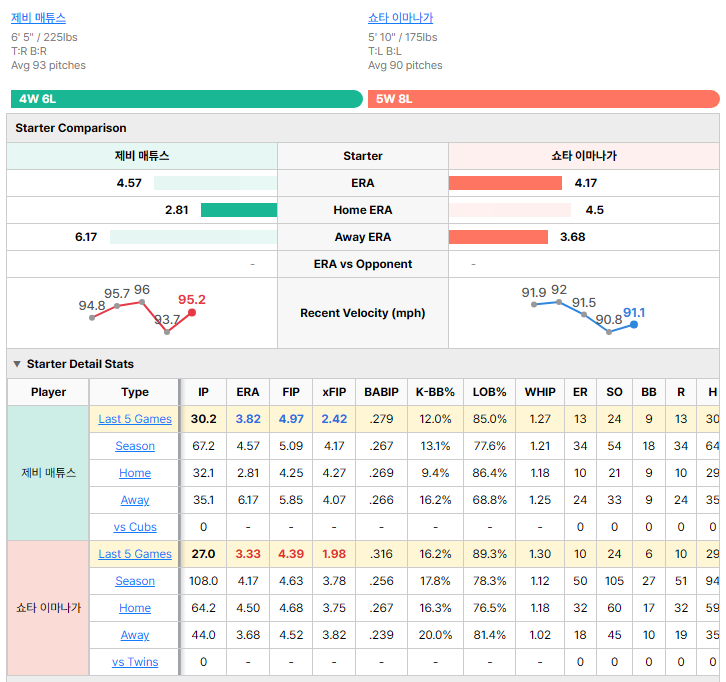Click the red 3.68 Away ERA bar
This screenshot has height=682, width=726.
point(498,237)
